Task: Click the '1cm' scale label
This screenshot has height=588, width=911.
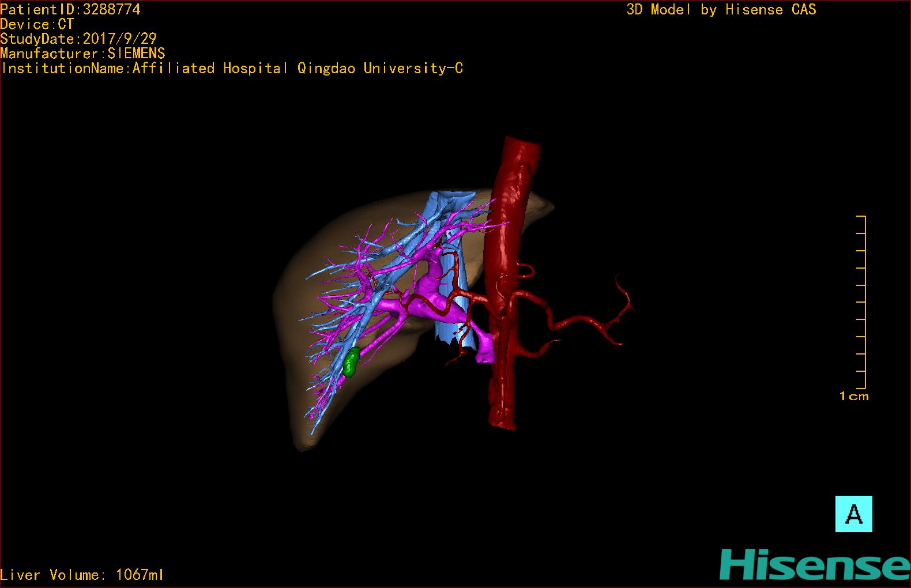Action: [854, 396]
